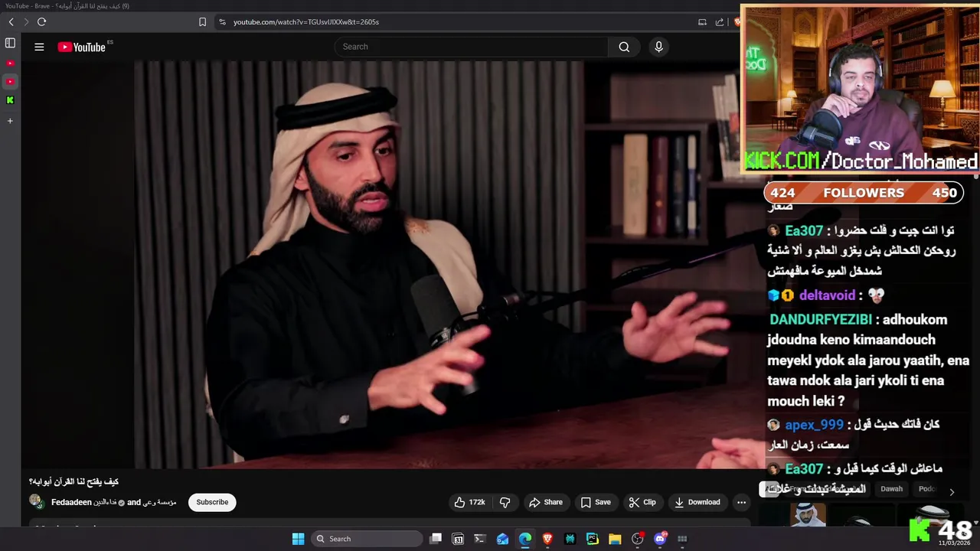Image resolution: width=980 pixels, height=551 pixels.
Task: Open the Fedaadeen channel avatar
Action: [x=35, y=502]
